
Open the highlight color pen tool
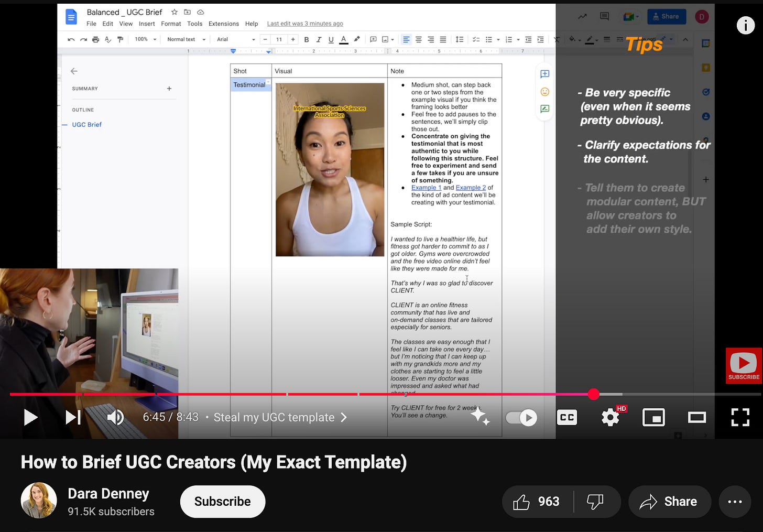point(357,39)
